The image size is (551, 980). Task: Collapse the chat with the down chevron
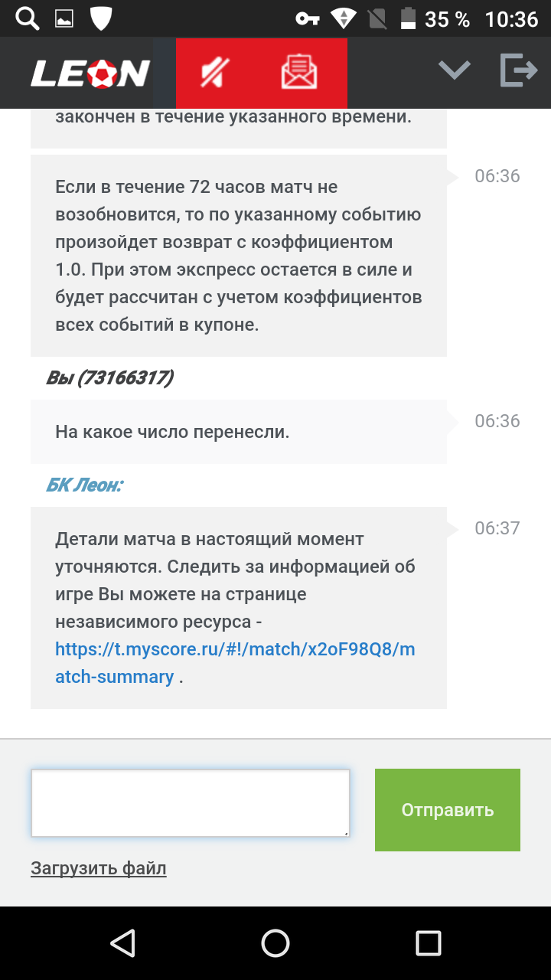click(x=453, y=69)
